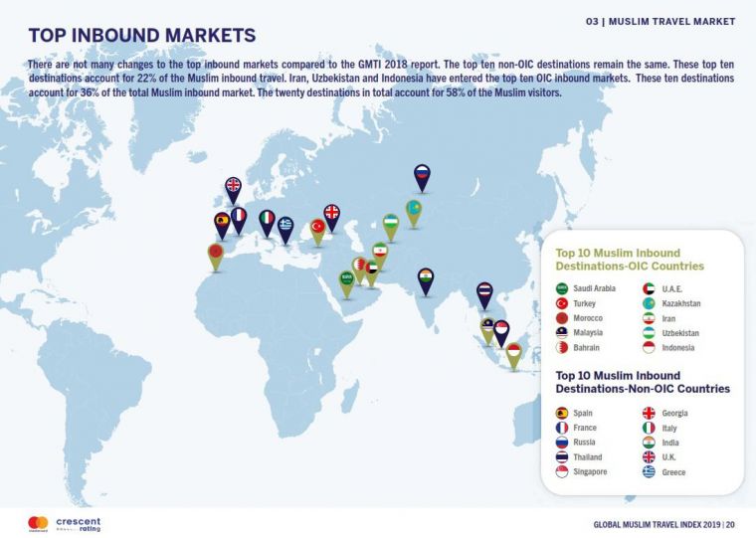Click the Georgia flag icon in the legend
The width and height of the screenshot is (756, 538).
click(x=649, y=413)
